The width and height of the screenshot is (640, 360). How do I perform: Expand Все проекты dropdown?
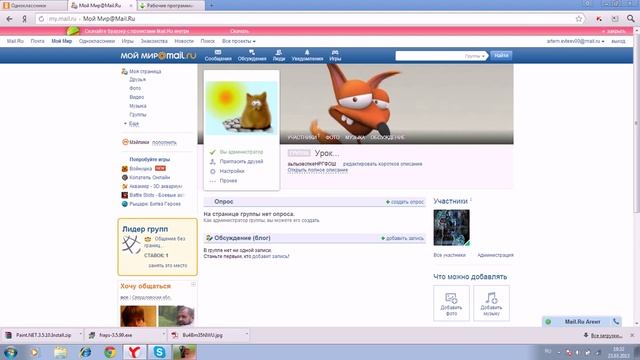pyautogui.click(x=239, y=41)
